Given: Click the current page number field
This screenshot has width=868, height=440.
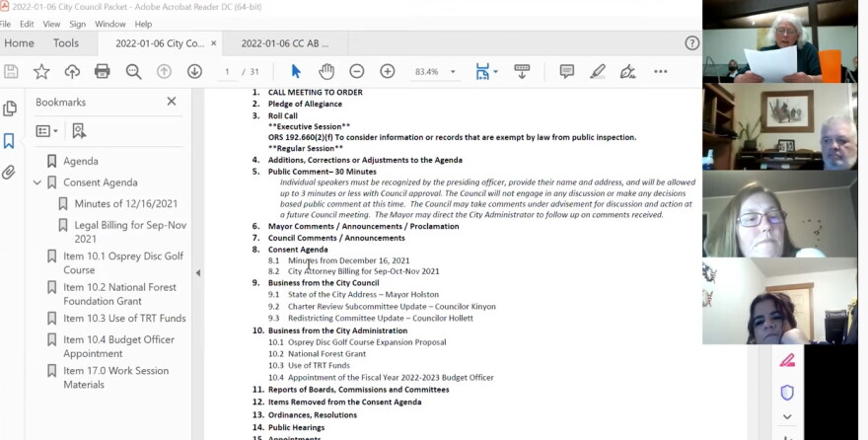Looking at the screenshot, I should point(227,72).
